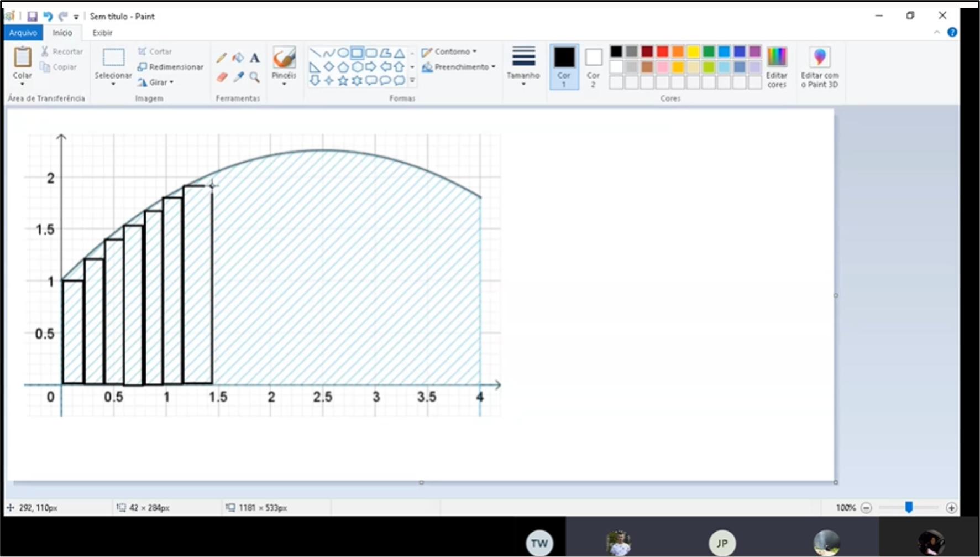Activate the Text tool
The height and width of the screenshot is (557, 980).
tap(254, 58)
